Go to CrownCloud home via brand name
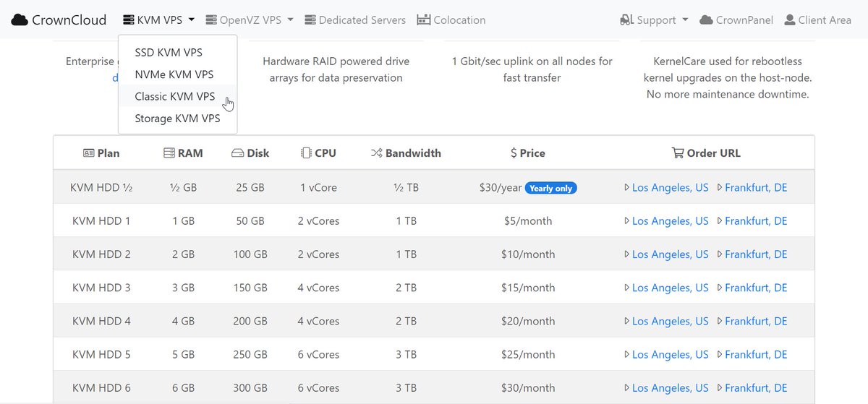Viewport: 868px width, 404px height. coord(69,20)
